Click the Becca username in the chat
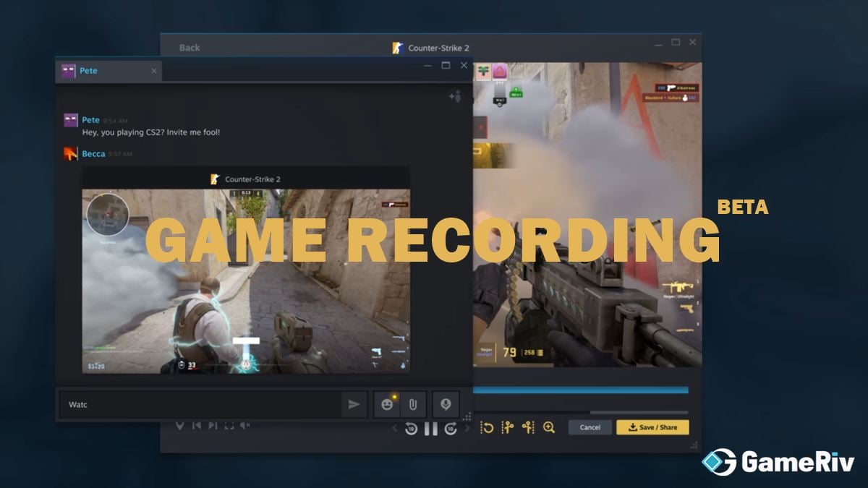868x488 pixels. coord(93,154)
